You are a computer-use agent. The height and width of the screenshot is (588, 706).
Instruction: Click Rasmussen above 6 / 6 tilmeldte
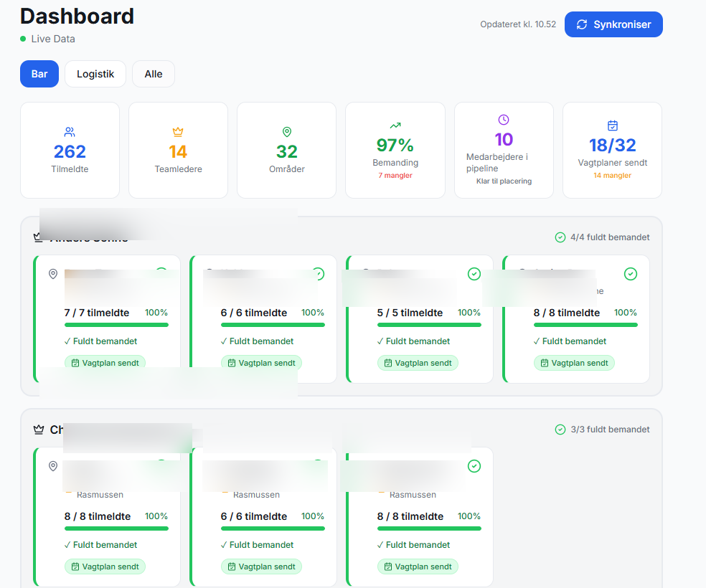(256, 495)
